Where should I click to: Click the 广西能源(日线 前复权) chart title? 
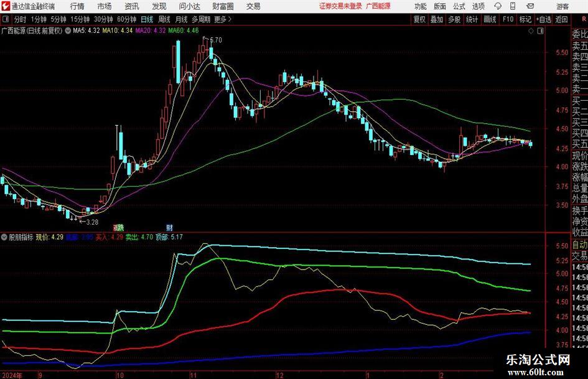(x=32, y=30)
